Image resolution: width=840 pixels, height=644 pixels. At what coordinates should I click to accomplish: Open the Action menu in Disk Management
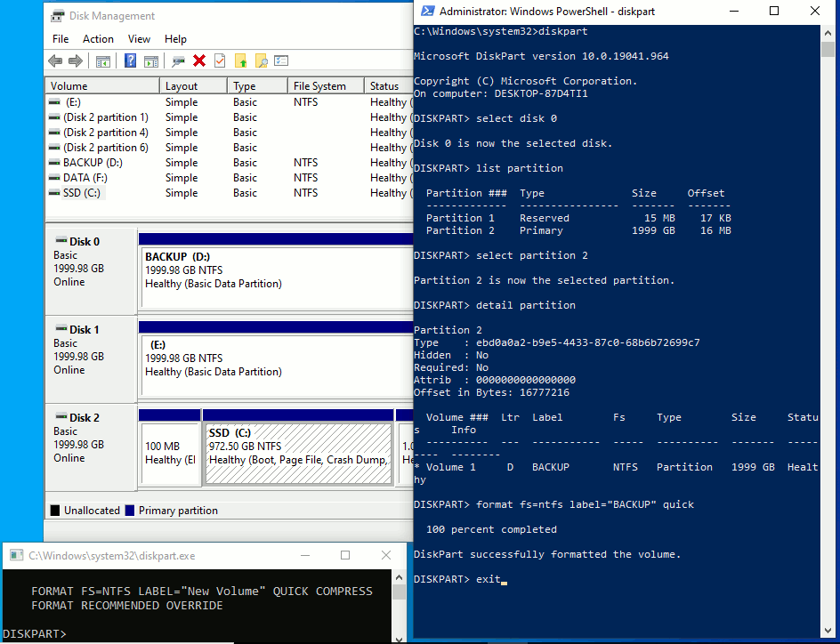click(x=98, y=39)
